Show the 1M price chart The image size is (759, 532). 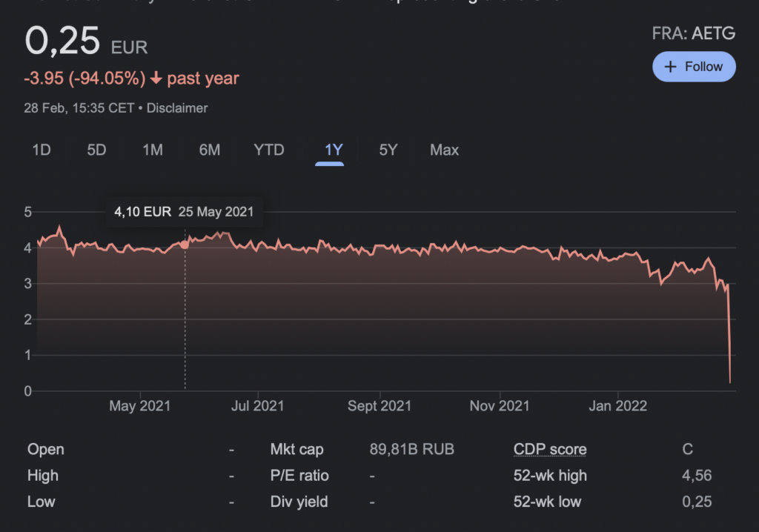click(x=153, y=150)
